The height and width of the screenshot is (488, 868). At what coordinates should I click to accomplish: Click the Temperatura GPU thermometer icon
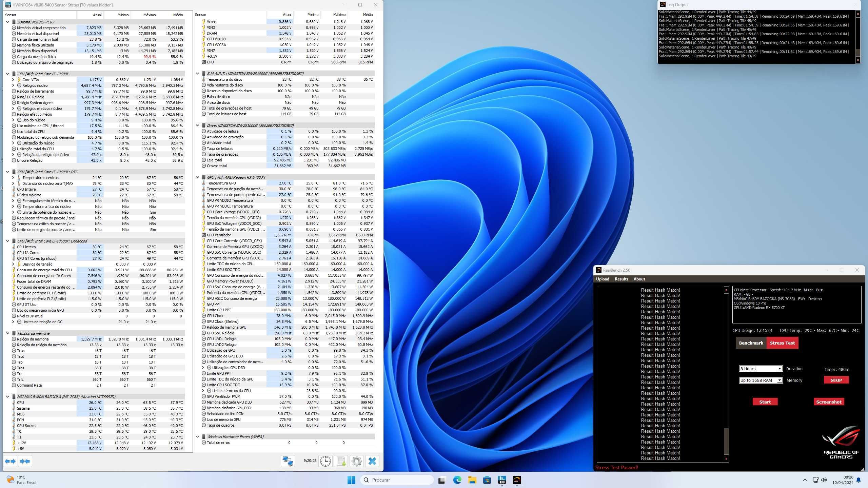[204, 183]
